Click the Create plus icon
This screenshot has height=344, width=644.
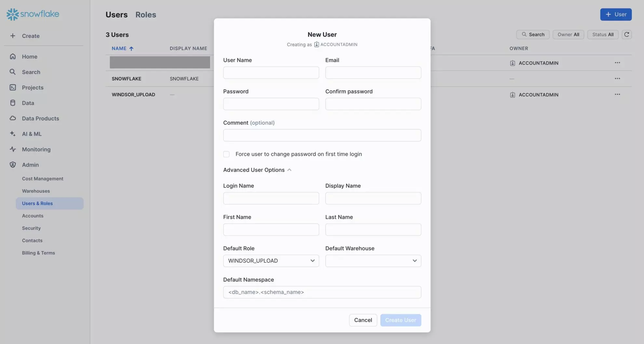click(13, 36)
